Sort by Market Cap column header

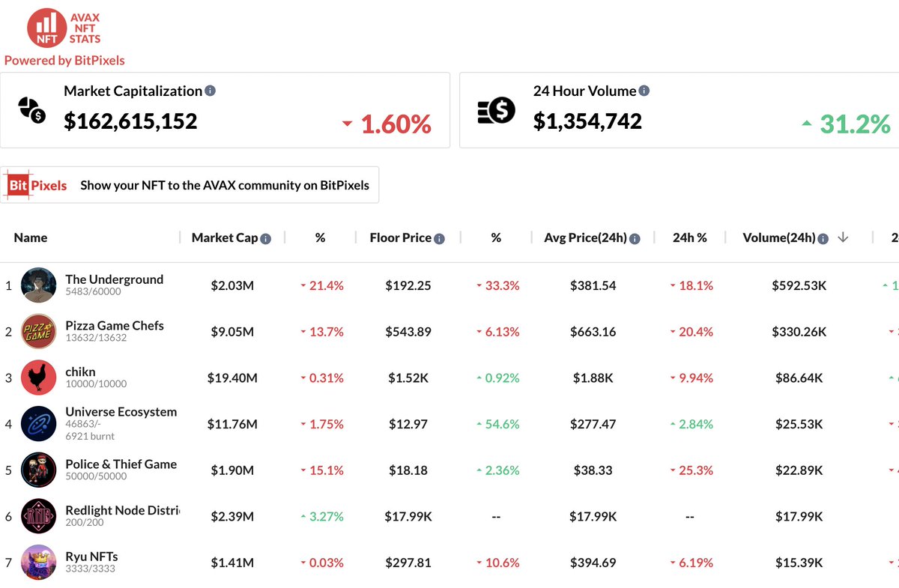[225, 237]
